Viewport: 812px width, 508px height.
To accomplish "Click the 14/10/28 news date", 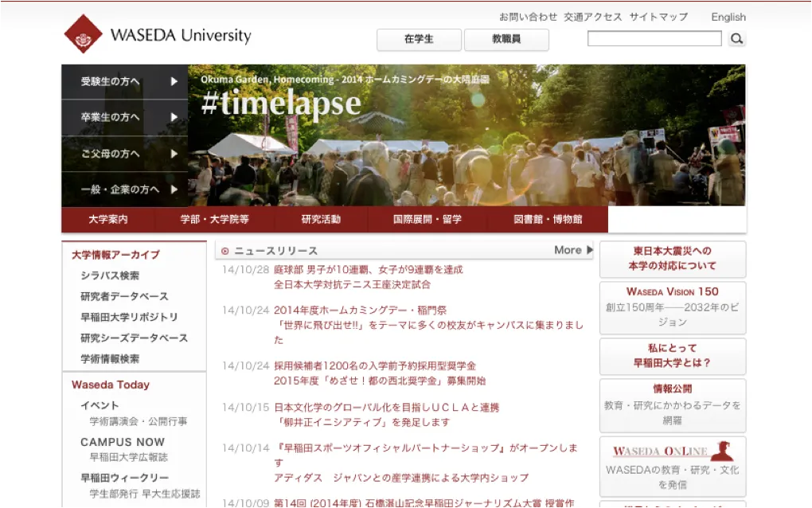I will pos(245,270).
